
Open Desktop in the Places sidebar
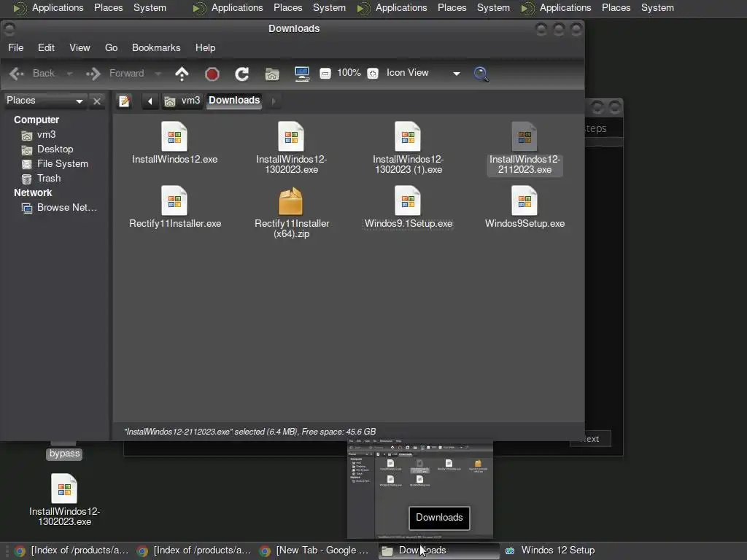[47, 149]
